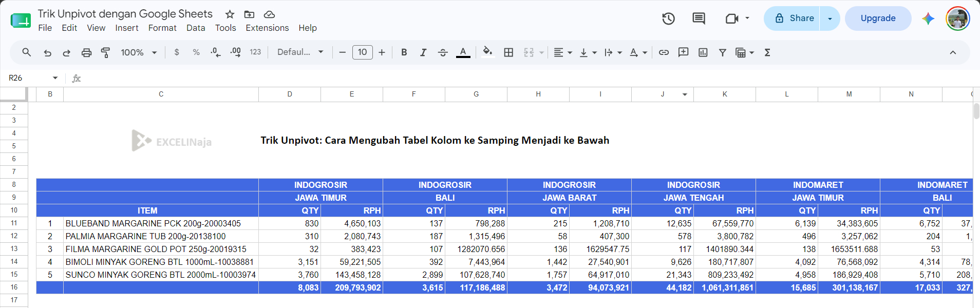Open the Data menu
980x308 pixels.
pyautogui.click(x=196, y=28)
